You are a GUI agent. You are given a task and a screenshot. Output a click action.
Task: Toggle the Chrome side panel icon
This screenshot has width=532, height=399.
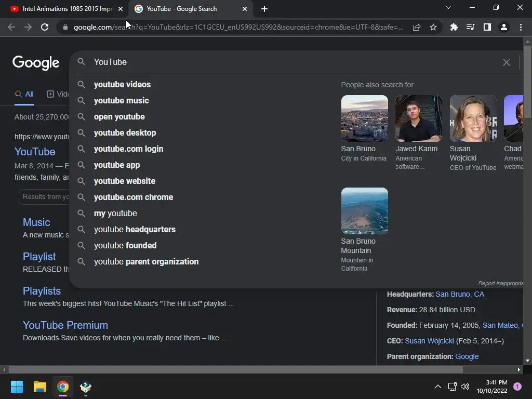(x=487, y=27)
